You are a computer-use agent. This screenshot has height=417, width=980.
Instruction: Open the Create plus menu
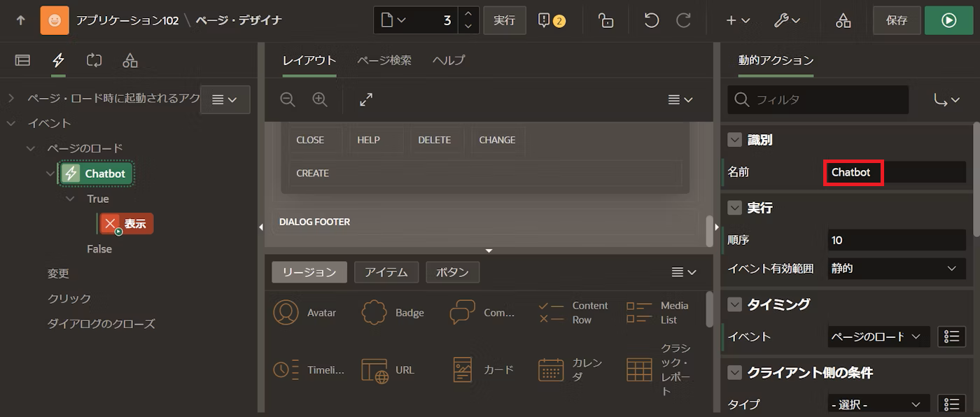point(738,20)
